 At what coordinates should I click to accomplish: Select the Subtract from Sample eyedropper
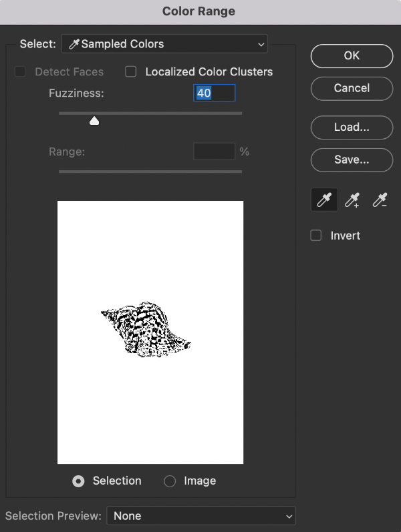point(380,200)
